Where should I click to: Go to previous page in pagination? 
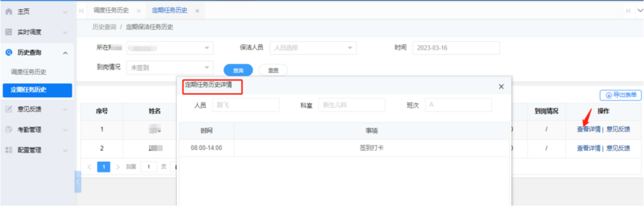pyautogui.click(x=90, y=166)
